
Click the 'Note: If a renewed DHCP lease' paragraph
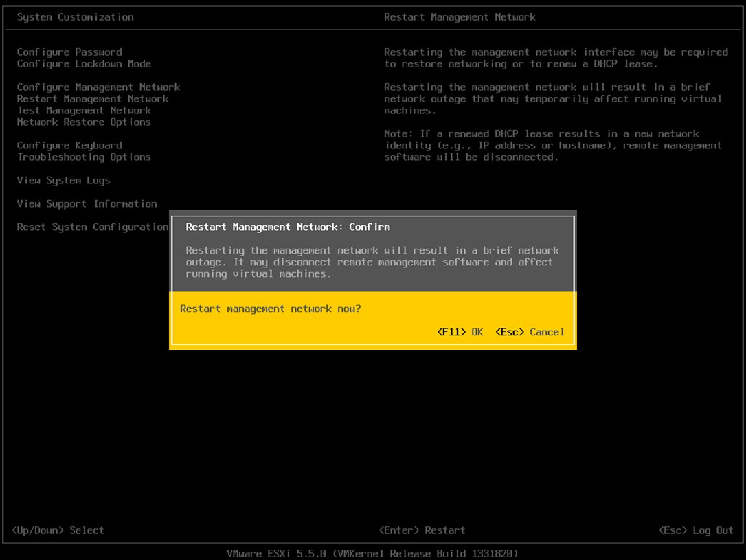click(x=553, y=145)
